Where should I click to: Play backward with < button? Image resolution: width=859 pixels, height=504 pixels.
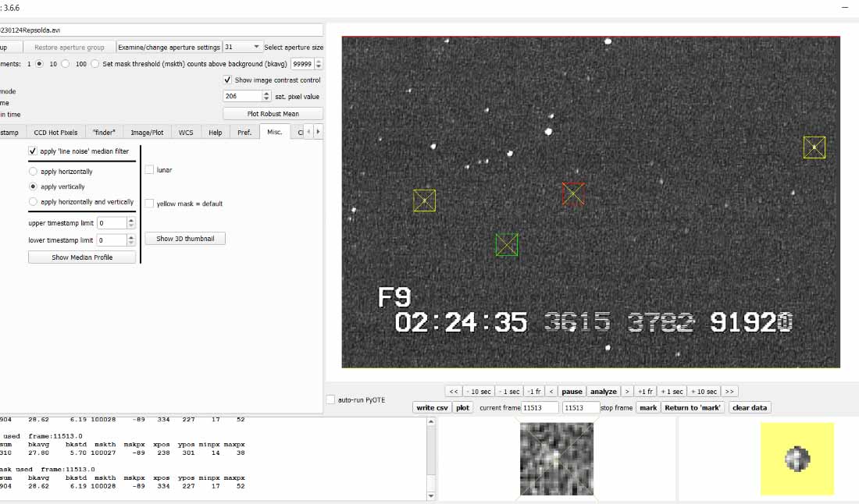tap(551, 392)
